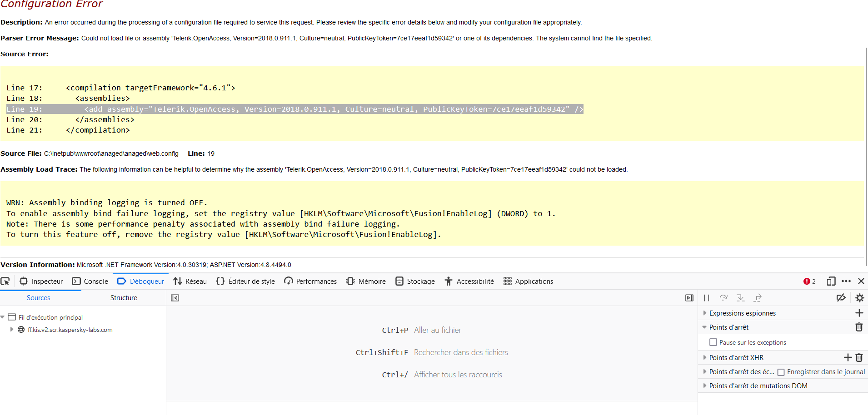Delete XHR breakpoints trash icon
868x415 pixels.
(x=859, y=357)
